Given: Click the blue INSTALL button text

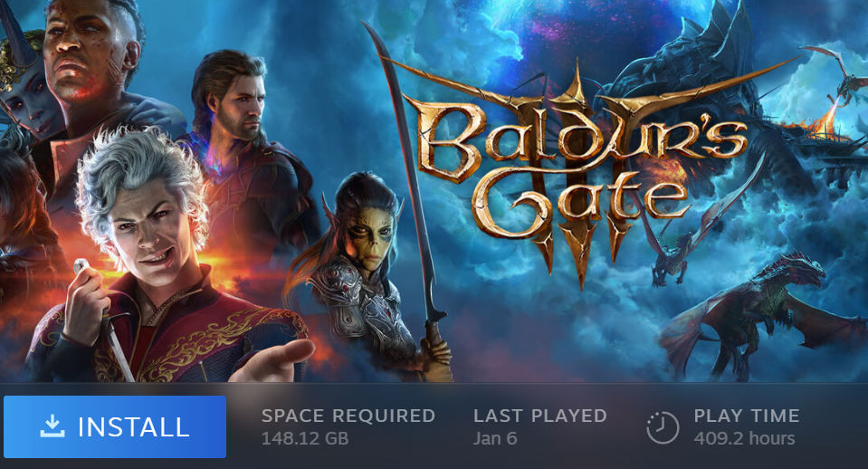Looking at the screenshot, I should [x=133, y=427].
